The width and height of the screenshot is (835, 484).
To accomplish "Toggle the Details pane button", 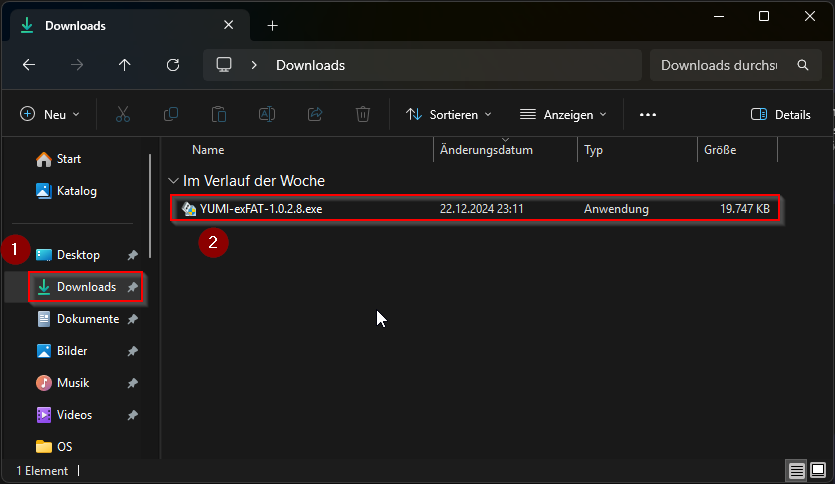I will [x=780, y=114].
